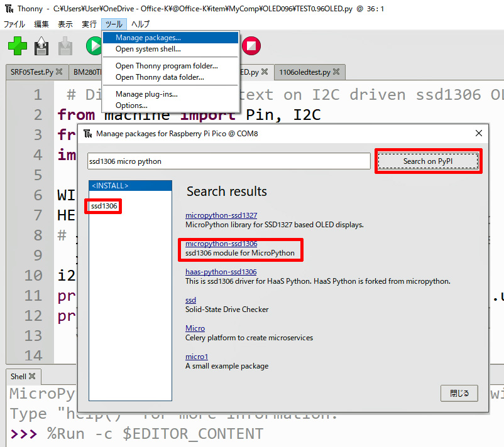Collapse the ツール menu

pos(114,24)
